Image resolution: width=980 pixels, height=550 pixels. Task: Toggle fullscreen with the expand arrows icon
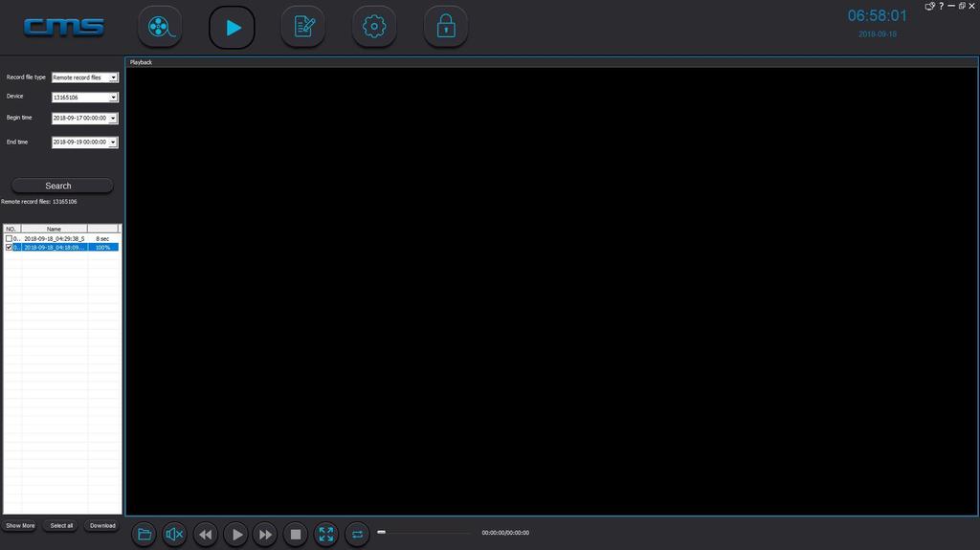pyautogui.click(x=326, y=535)
